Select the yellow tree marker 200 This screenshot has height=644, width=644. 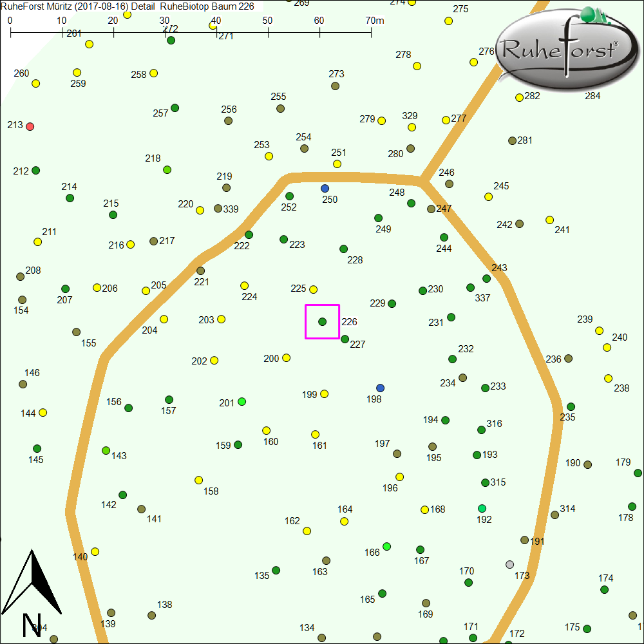click(286, 357)
